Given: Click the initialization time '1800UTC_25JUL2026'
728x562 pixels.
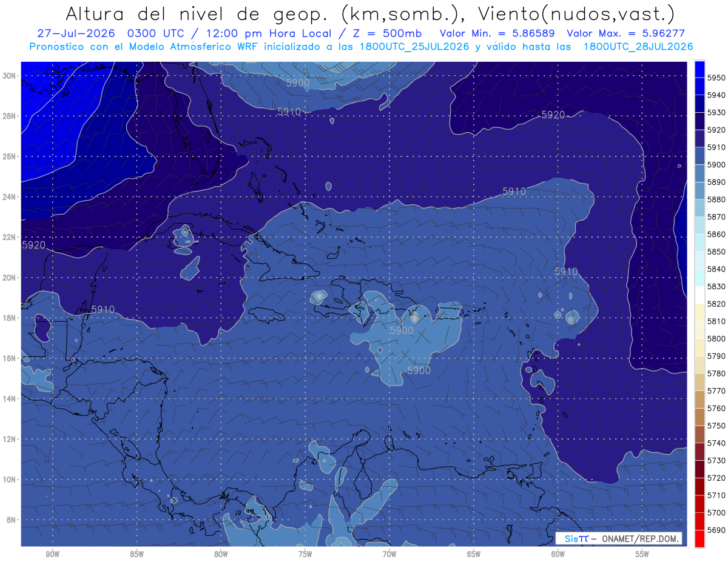Looking at the screenshot, I should click(x=414, y=47).
